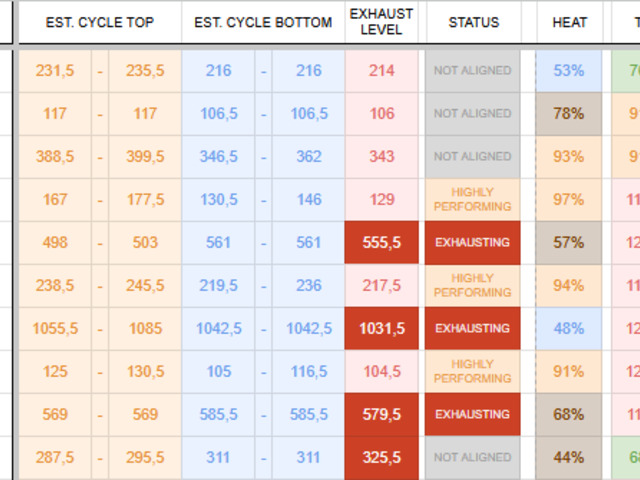Click the heat cell showing 44%
This screenshot has height=480, width=640.
[568, 457]
